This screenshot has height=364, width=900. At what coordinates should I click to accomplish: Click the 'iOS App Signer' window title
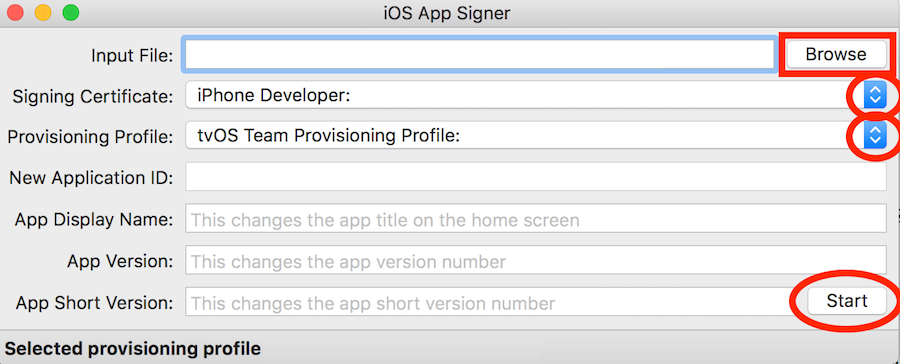point(447,13)
